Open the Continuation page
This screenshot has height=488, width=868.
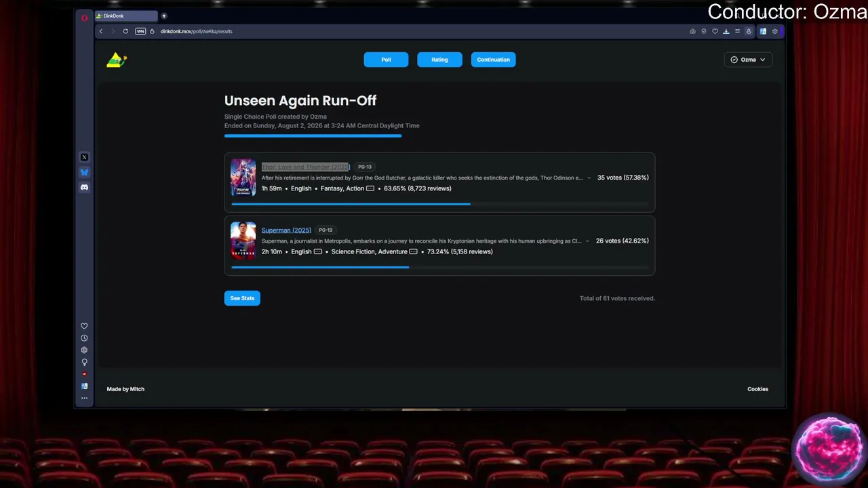click(x=493, y=60)
